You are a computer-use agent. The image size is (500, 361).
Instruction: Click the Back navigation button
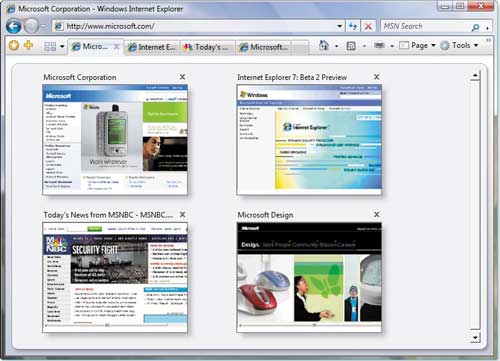point(14,26)
